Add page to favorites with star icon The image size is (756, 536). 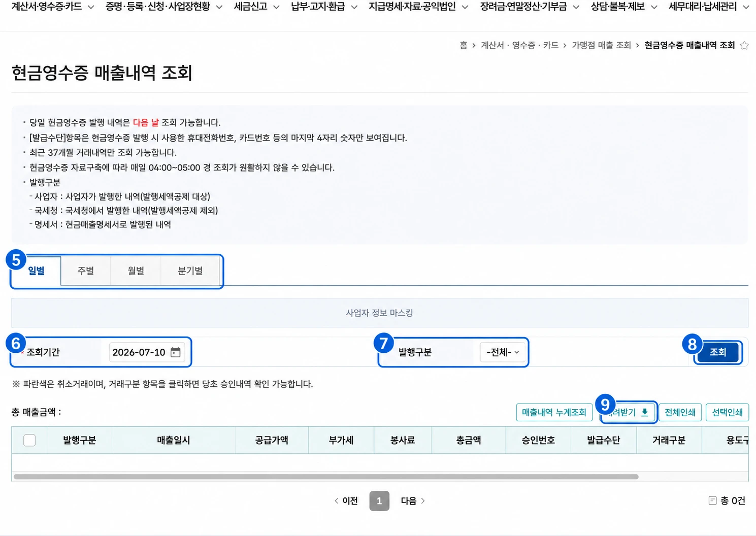[744, 46]
